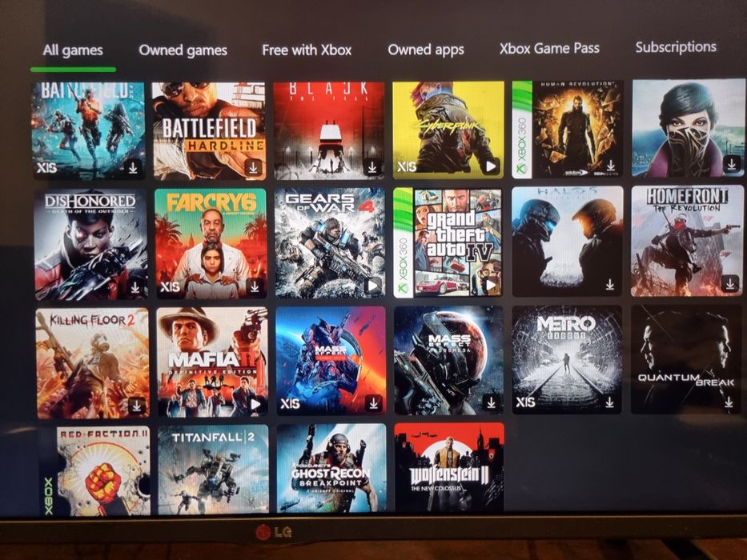Select Wolfenstein II The New Colossus tile

[x=449, y=468]
